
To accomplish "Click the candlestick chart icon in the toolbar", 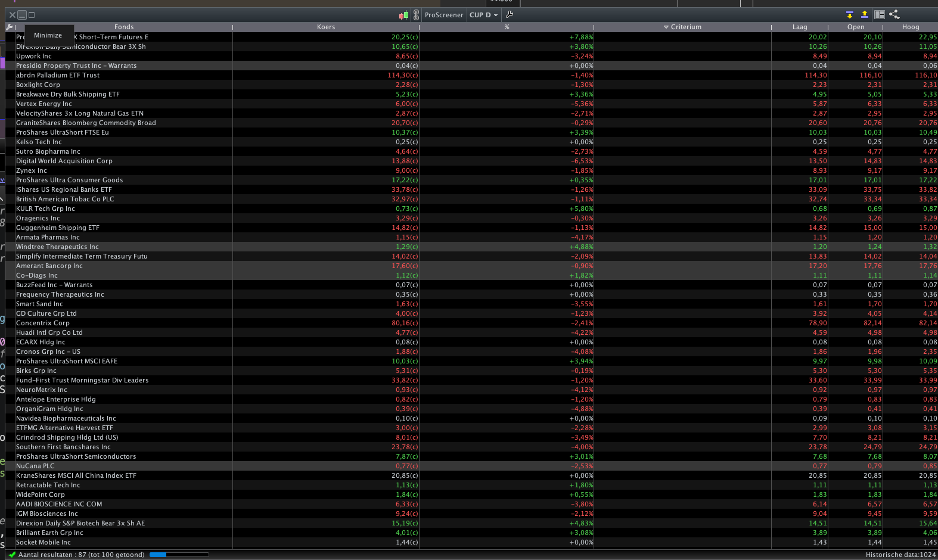I will click(403, 15).
